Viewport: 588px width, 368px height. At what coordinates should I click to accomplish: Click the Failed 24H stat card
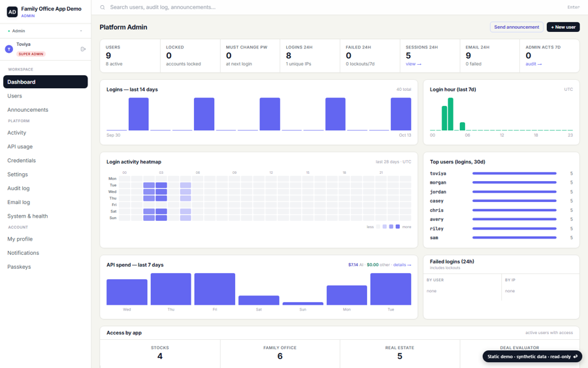point(370,56)
